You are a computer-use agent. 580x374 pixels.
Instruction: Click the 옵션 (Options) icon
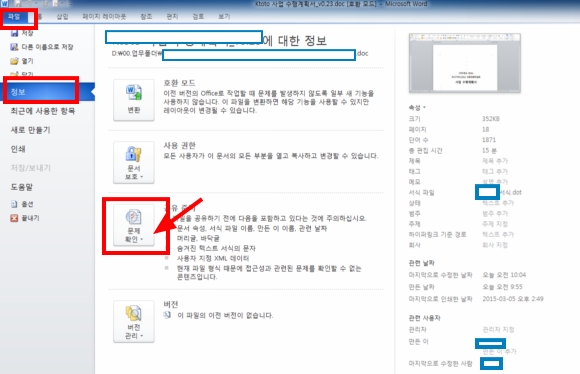(14, 204)
